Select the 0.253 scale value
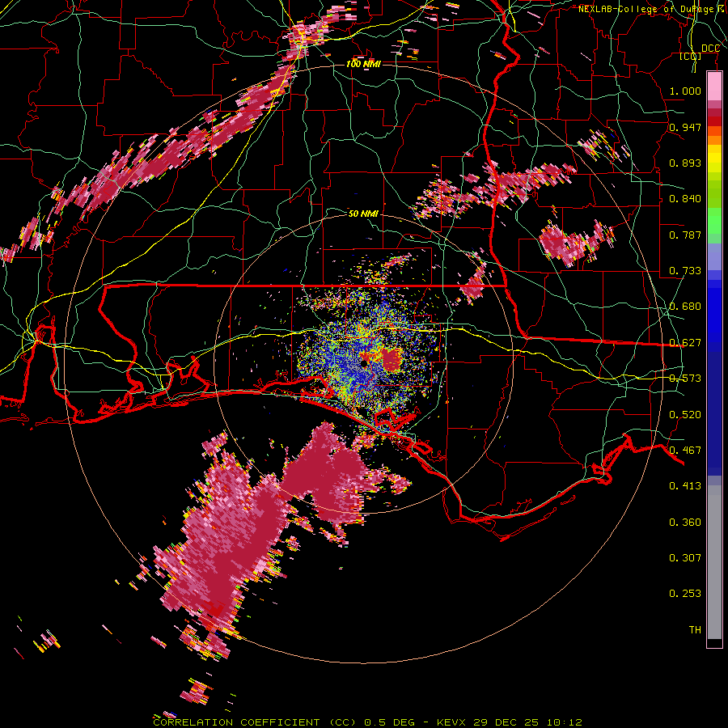This screenshot has width=728, height=728. [685, 594]
